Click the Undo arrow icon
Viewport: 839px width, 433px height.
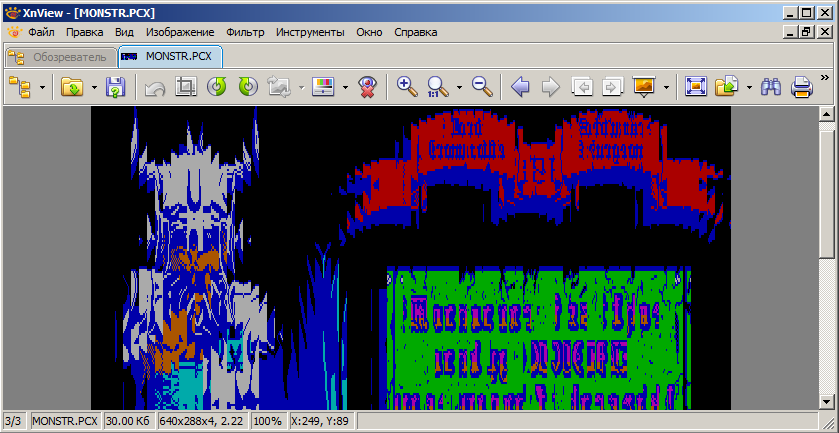tap(155, 87)
